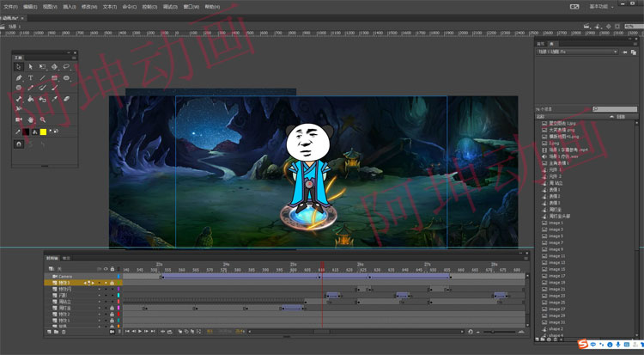Create a new layer in timeline

click(49, 332)
